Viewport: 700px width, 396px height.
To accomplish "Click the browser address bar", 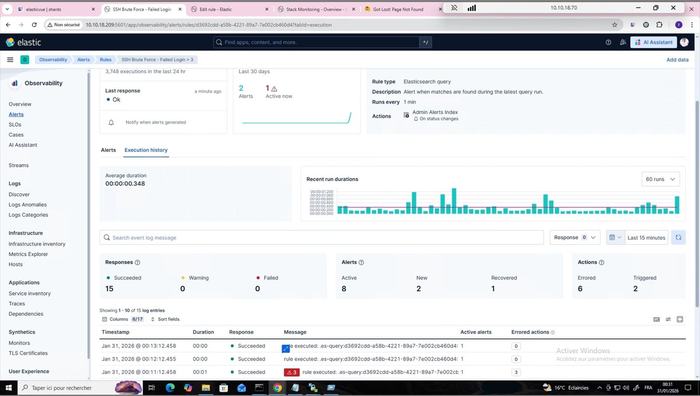I will tap(330, 25).
